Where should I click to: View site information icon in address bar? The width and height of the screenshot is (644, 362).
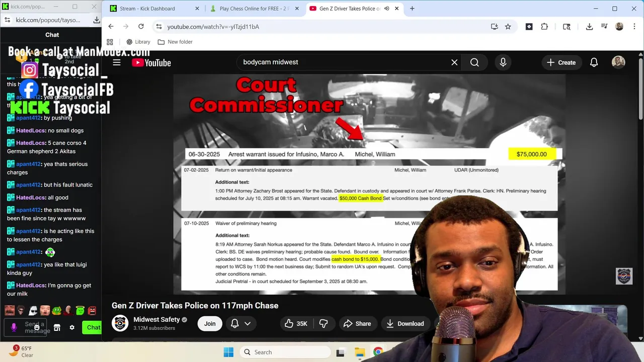pos(158,27)
